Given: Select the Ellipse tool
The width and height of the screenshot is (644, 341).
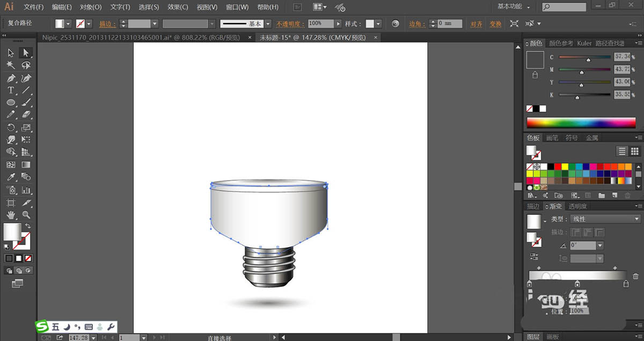Looking at the screenshot, I should pyautogui.click(x=11, y=102).
